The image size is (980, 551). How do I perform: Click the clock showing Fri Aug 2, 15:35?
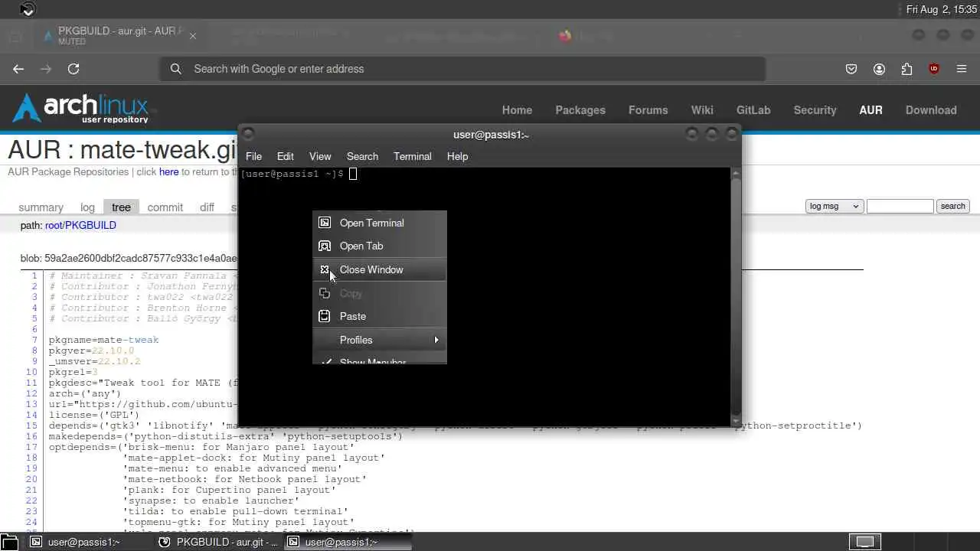[x=942, y=9]
